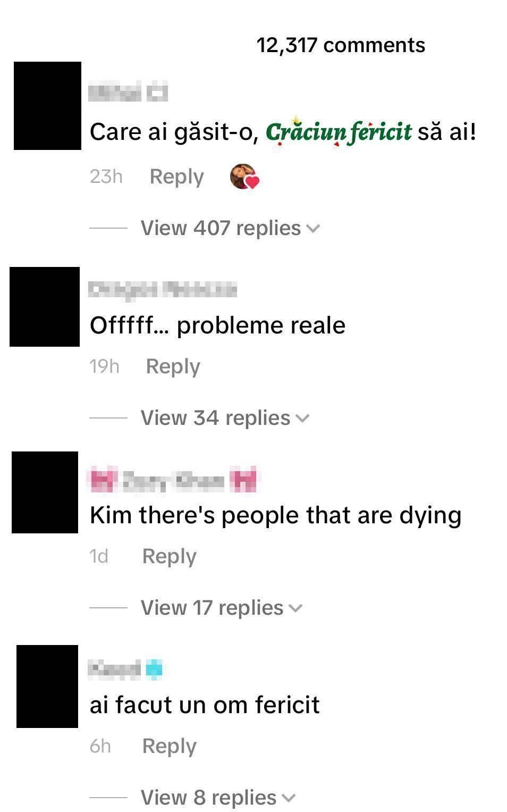The width and height of the screenshot is (507, 812).
Task: Click the username with blue emoji
Action: (125, 669)
